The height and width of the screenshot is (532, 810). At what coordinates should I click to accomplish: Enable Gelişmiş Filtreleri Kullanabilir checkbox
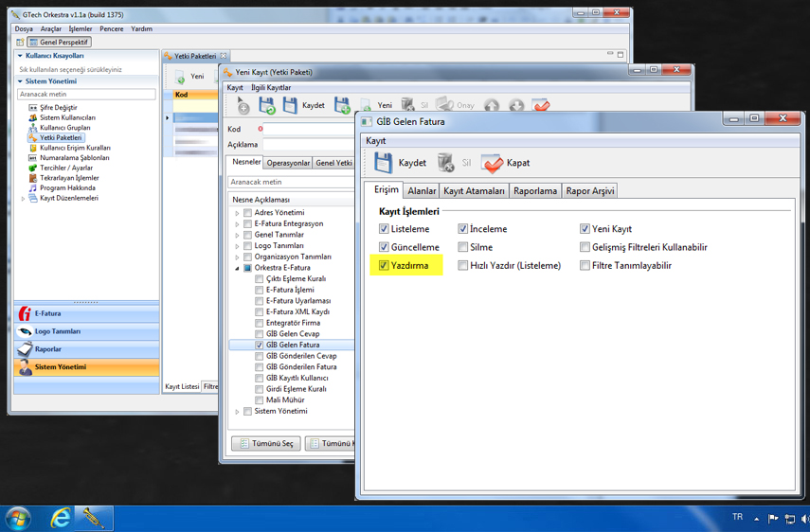(585, 247)
